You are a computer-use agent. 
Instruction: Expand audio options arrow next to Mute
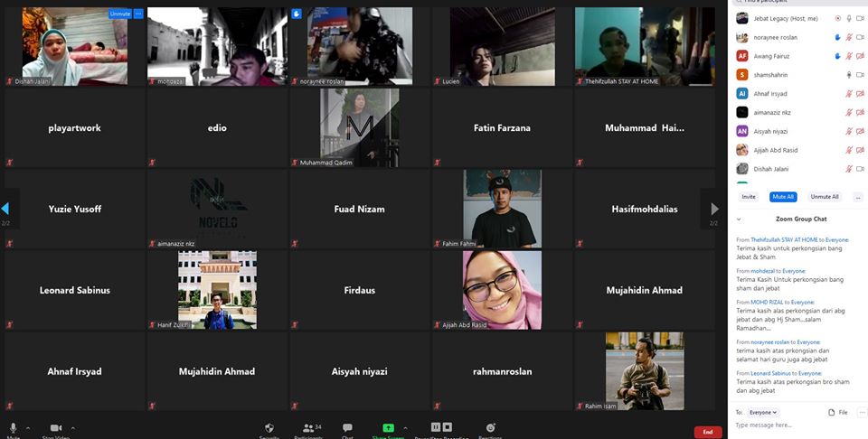pos(27,428)
